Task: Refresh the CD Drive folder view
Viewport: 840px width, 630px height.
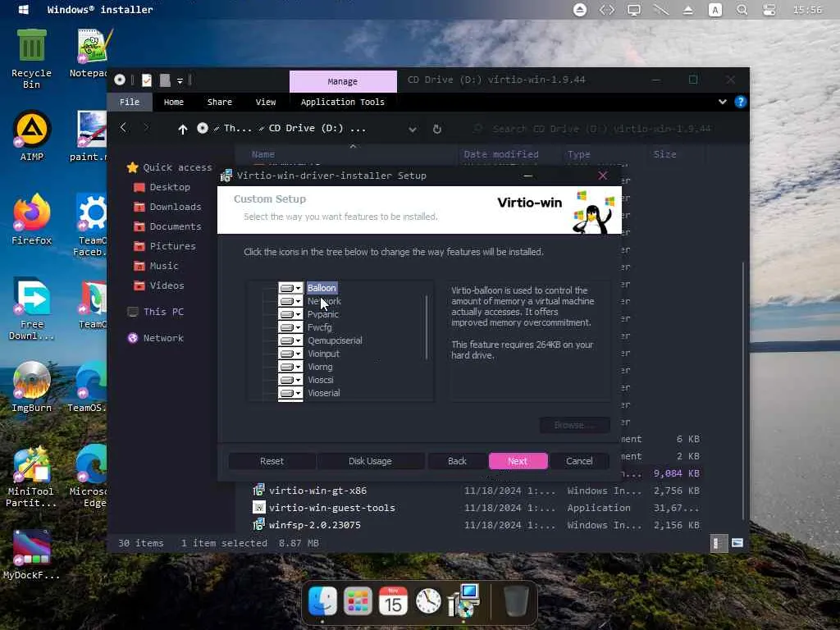Action: pos(437,129)
